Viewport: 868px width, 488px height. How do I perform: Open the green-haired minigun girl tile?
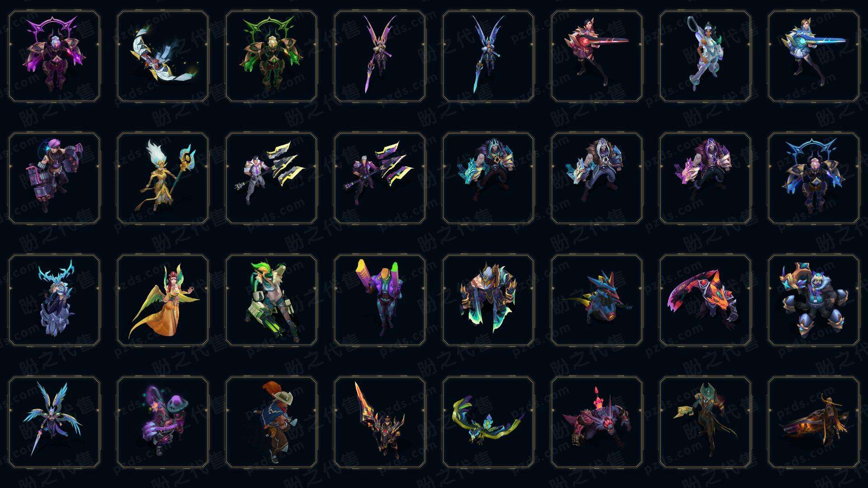tap(271, 300)
